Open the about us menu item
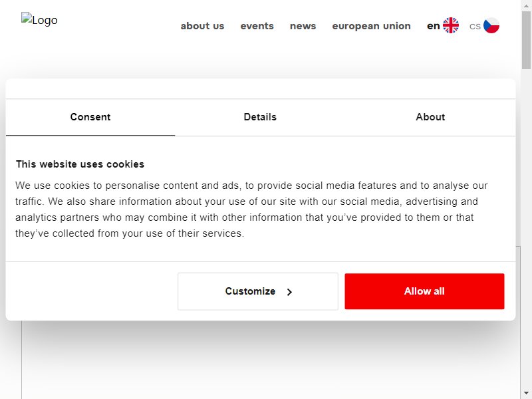 [x=202, y=26]
